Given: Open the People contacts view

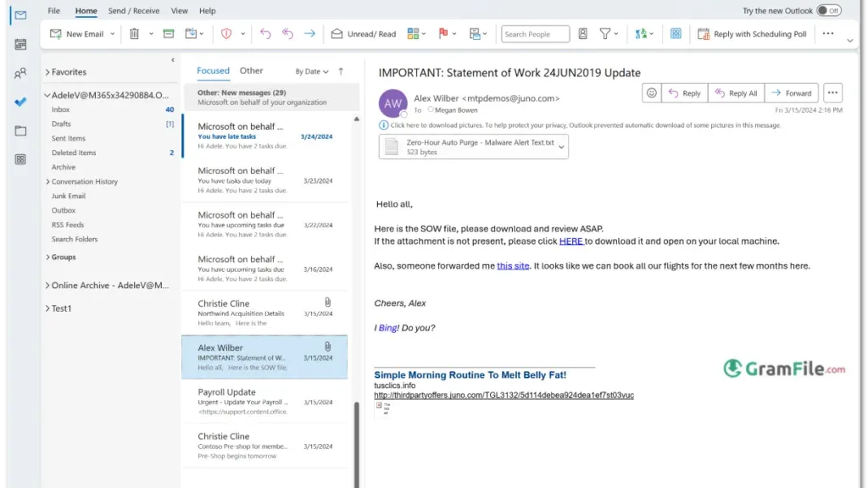Looking at the screenshot, I should (20, 73).
